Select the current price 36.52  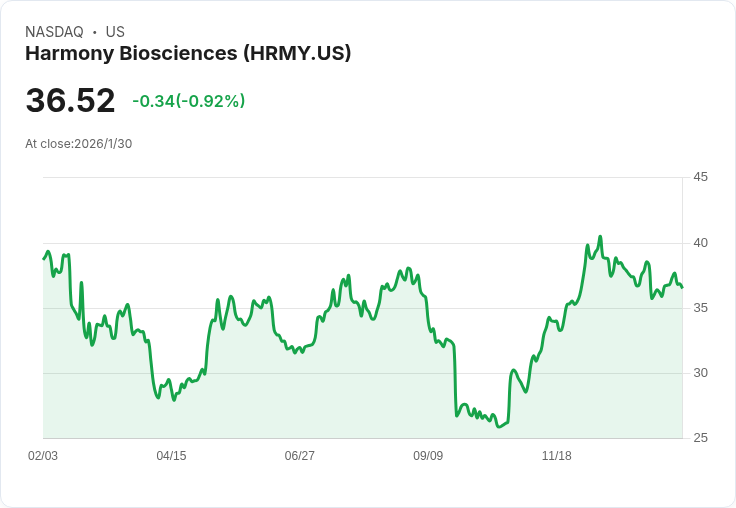click(70, 100)
